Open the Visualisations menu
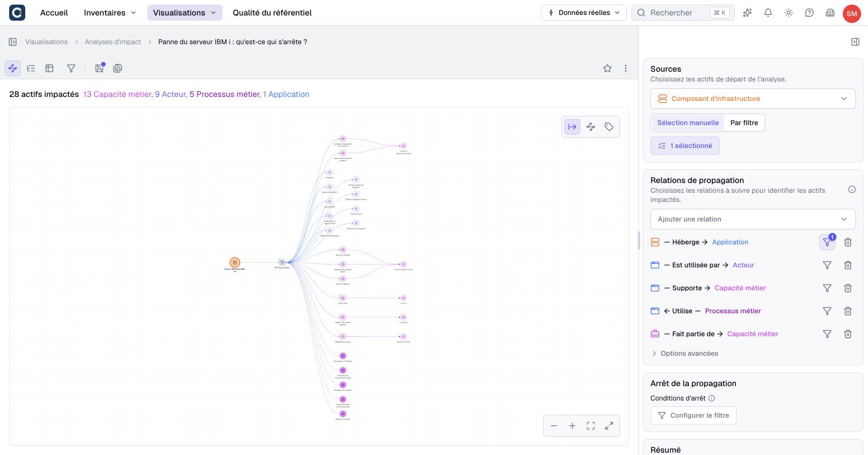 click(184, 13)
